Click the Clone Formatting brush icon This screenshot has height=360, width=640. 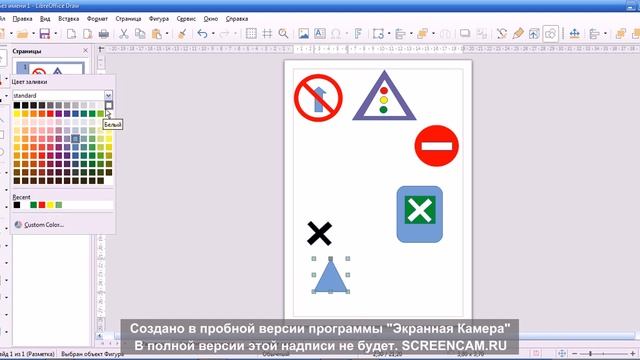pyautogui.click(x=182, y=33)
